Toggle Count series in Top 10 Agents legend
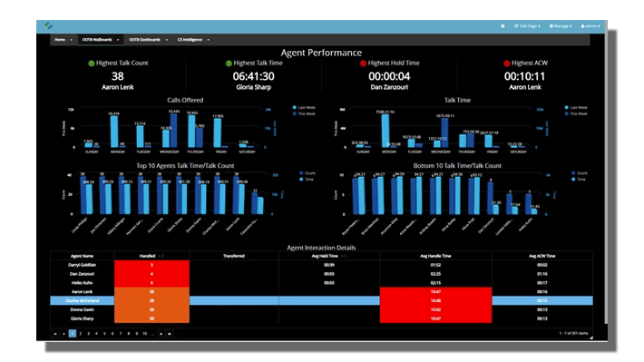This screenshot has height=362, width=644. pos(307,173)
